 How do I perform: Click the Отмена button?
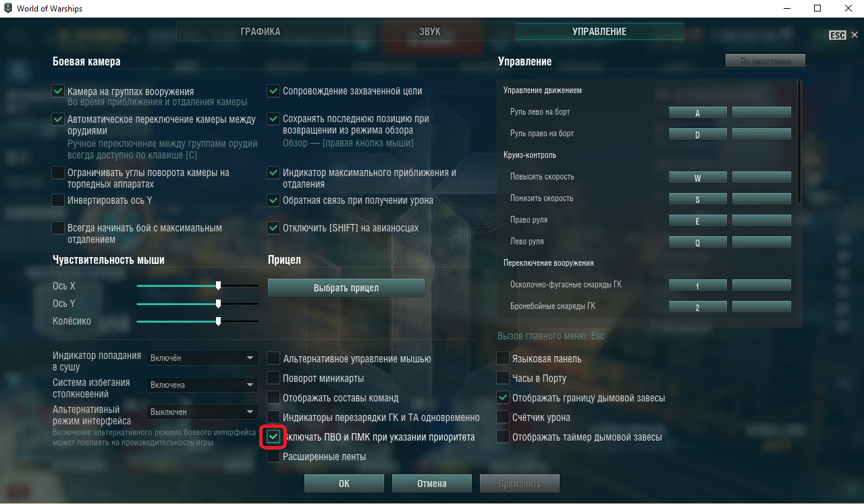pyautogui.click(x=432, y=483)
